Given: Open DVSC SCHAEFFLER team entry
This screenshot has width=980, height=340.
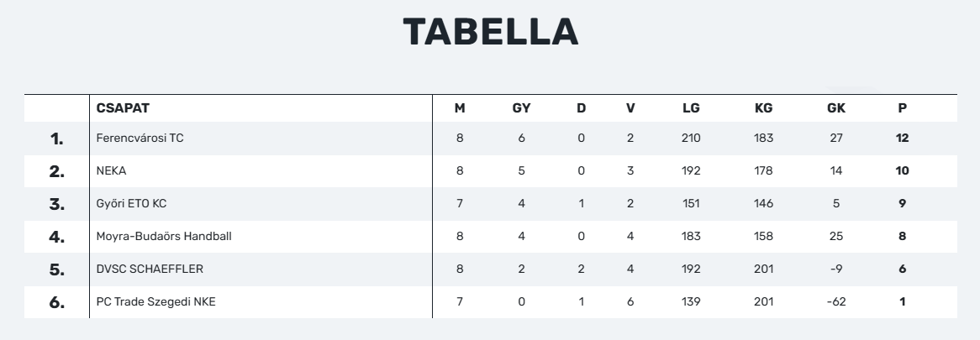Looking at the screenshot, I should [x=150, y=269].
